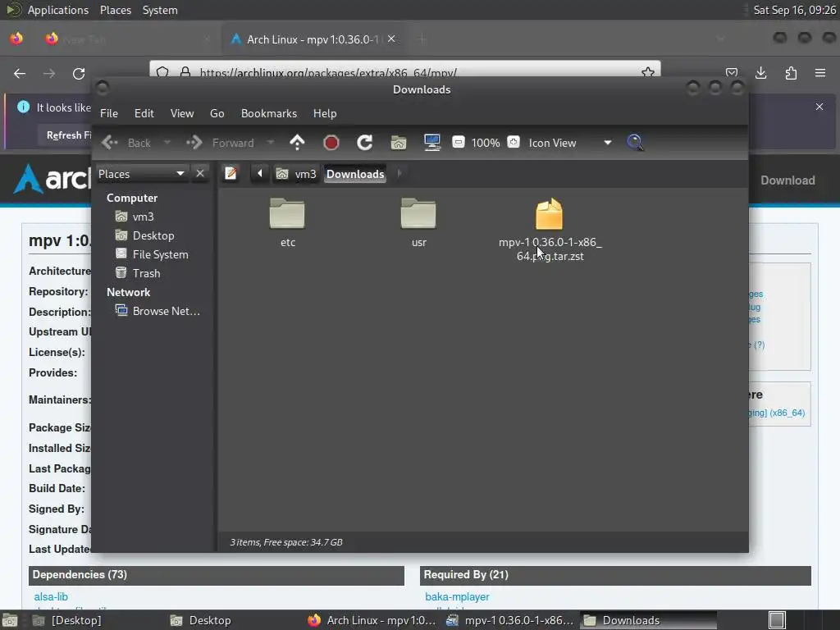Dismiss the Firefox notification bar

coord(819,107)
